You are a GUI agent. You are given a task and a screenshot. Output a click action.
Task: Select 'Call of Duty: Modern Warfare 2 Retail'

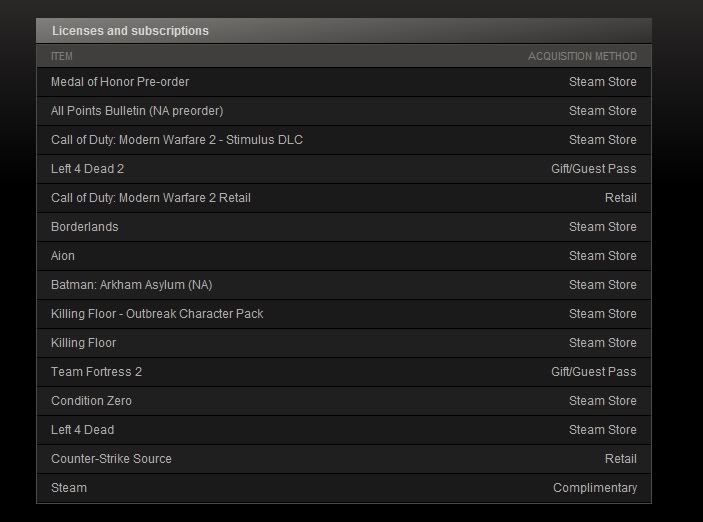tap(151, 198)
